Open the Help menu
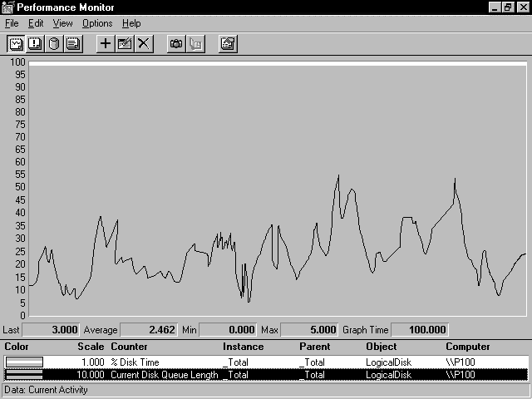The width and height of the screenshot is (532, 399). (x=131, y=23)
